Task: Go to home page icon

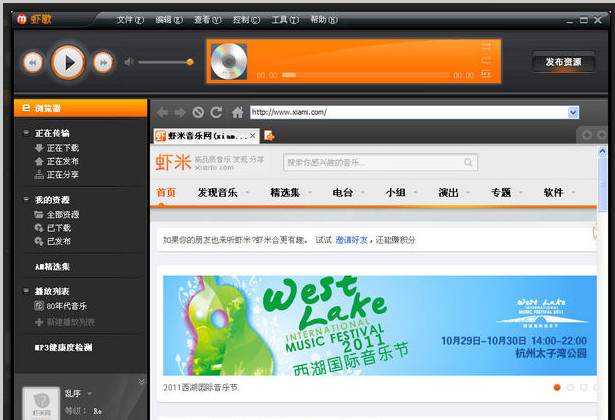Action: tap(237, 113)
